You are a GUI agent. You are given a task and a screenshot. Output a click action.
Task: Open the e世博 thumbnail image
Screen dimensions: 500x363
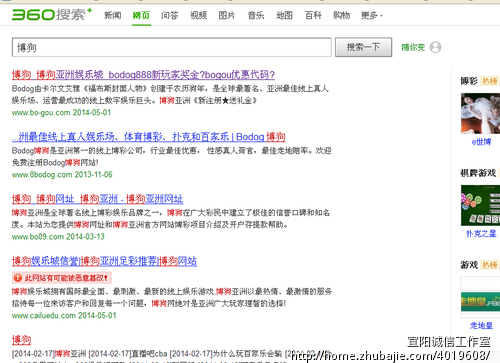(x=480, y=113)
